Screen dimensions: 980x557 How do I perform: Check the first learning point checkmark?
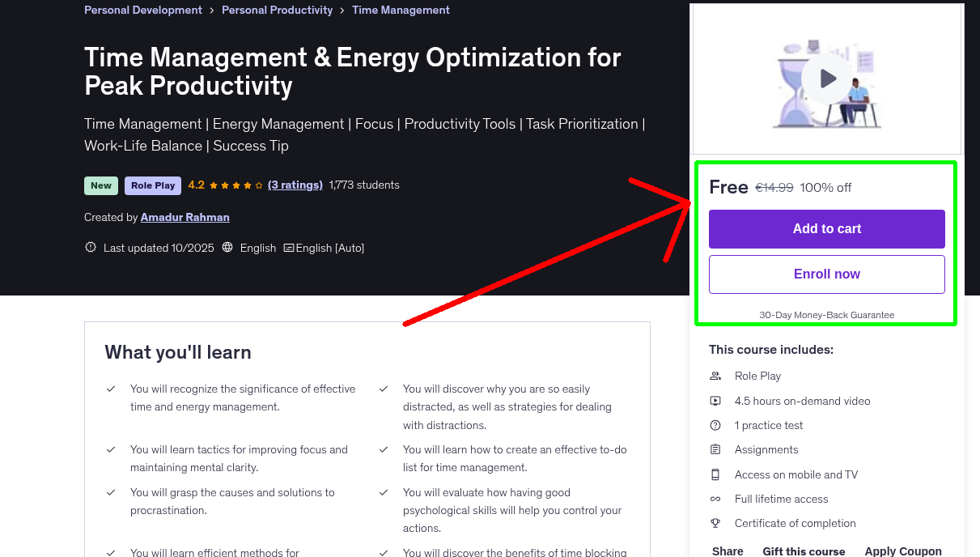click(111, 389)
